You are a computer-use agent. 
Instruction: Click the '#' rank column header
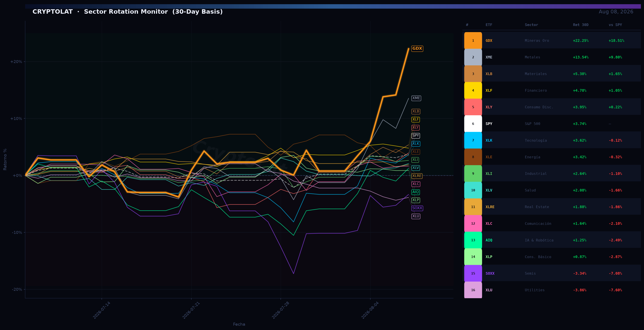tap(467, 25)
